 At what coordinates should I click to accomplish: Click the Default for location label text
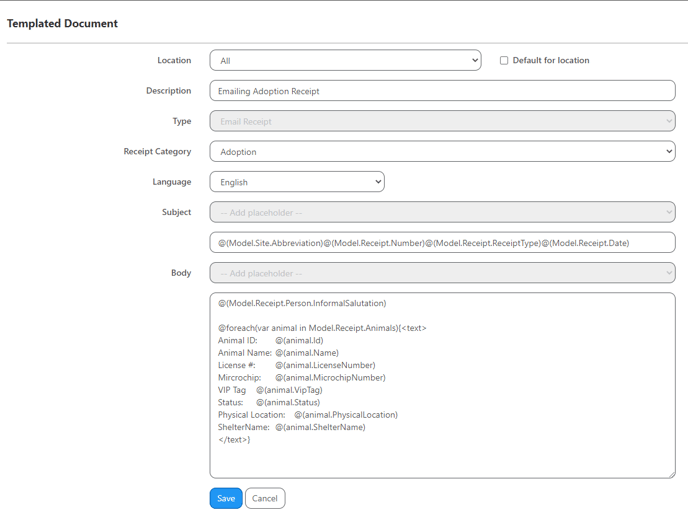coord(550,61)
